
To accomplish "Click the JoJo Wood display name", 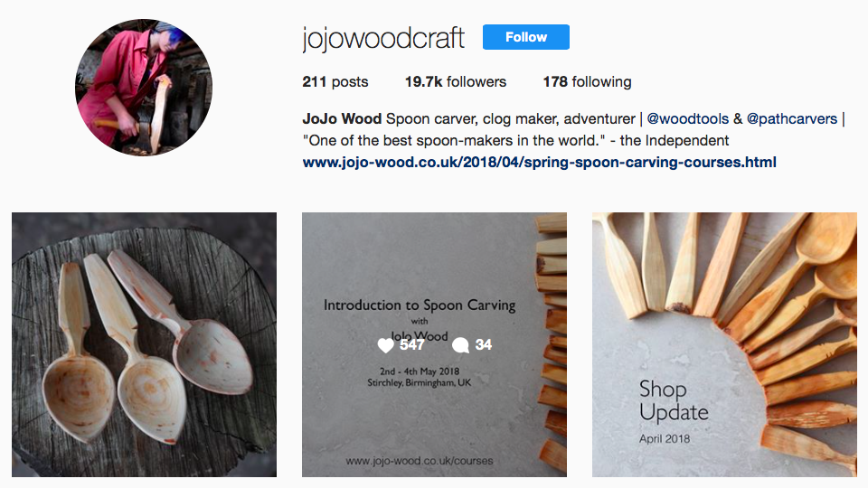I will (342, 119).
